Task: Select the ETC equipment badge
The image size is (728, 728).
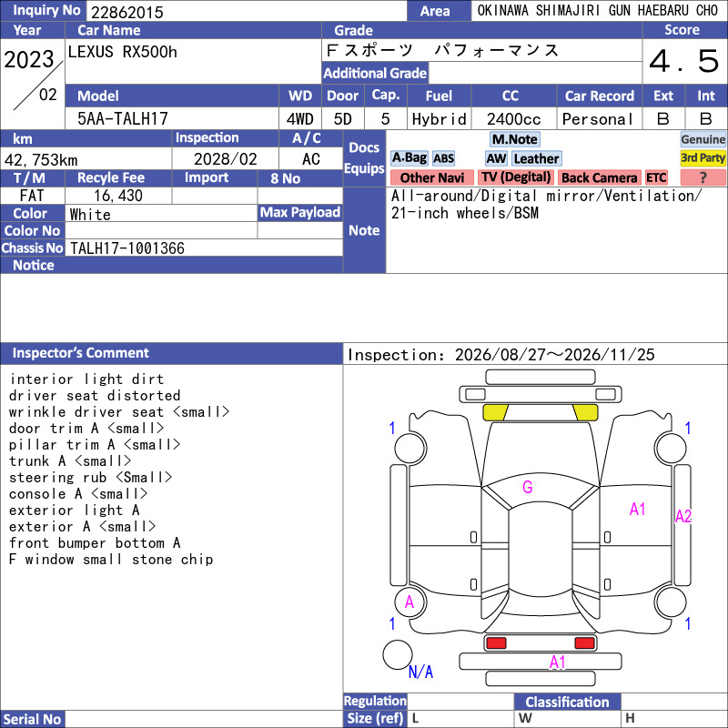Action: (x=656, y=177)
